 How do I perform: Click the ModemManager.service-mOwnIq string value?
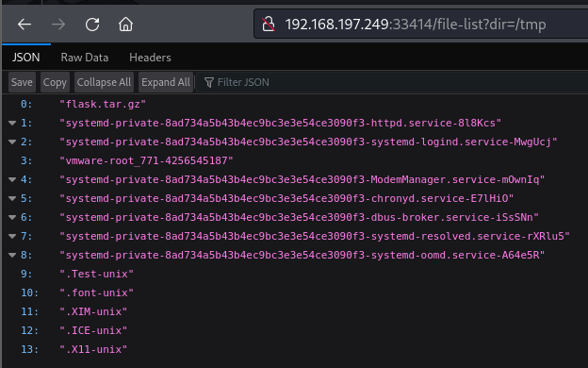(x=302, y=180)
